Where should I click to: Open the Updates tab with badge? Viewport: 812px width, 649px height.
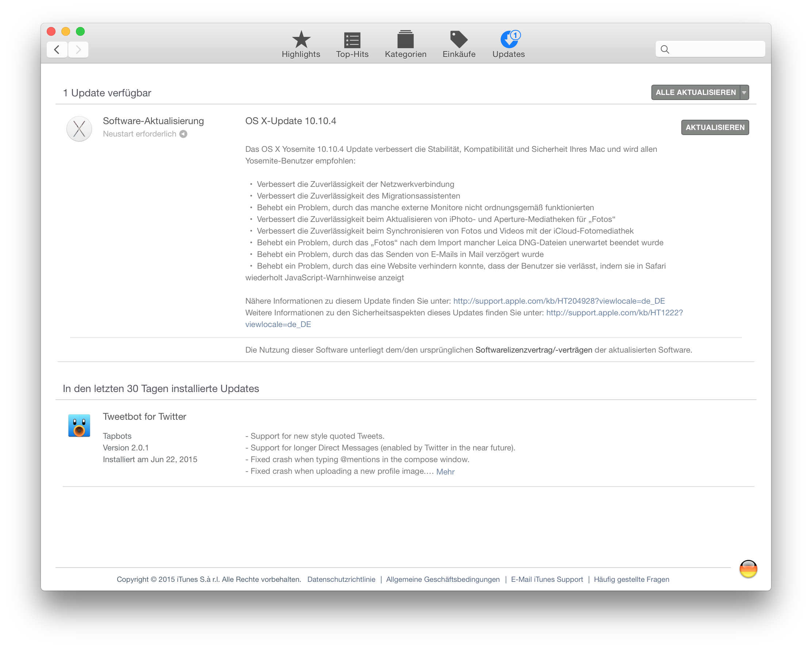pos(509,45)
